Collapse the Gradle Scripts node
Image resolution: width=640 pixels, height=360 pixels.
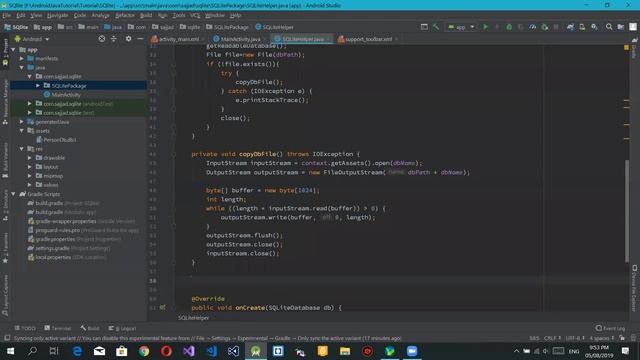[13, 194]
